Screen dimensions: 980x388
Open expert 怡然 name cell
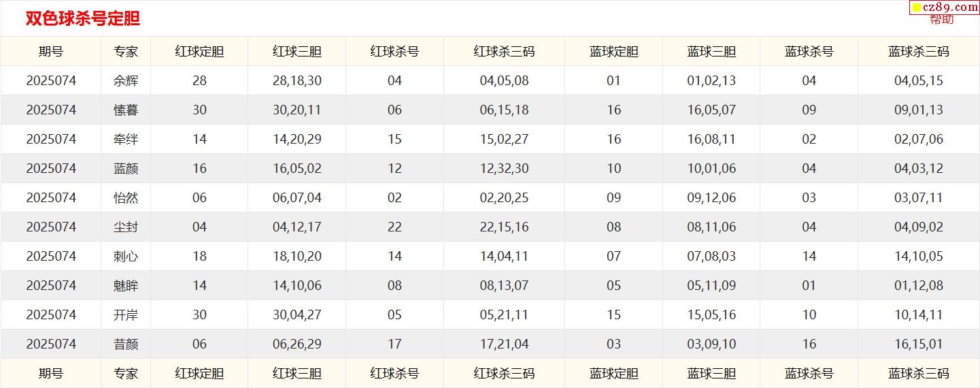point(126,197)
